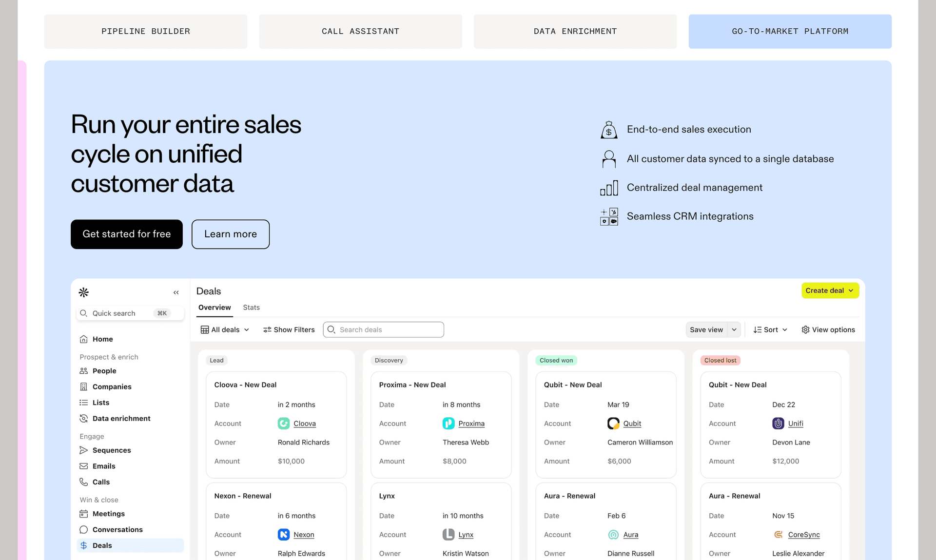
Task: Click the Lynx deal card title
Action: click(x=387, y=496)
